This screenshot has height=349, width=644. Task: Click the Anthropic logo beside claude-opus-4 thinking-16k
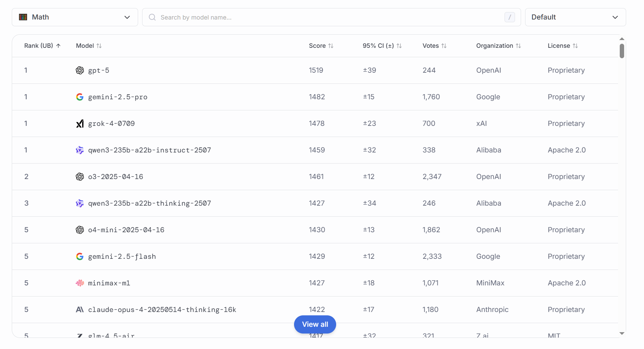(x=80, y=310)
